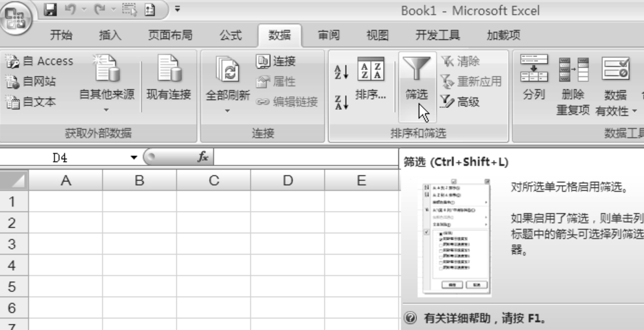Image resolution: width=644 pixels, height=330 pixels.
Task: Open the 开始 ribbon tab
Action: (x=61, y=35)
